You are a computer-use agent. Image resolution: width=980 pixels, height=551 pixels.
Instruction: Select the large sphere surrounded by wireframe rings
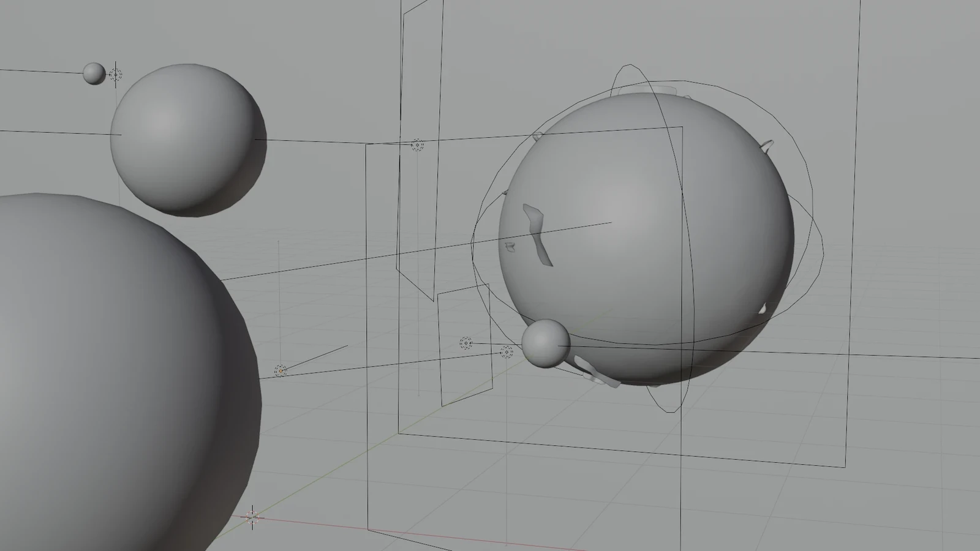(646, 240)
